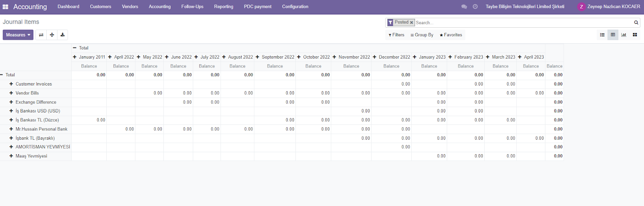Viewport: 644px width, 206px height.
Task: Open the Vendors menu
Action: tap(130, 7)
